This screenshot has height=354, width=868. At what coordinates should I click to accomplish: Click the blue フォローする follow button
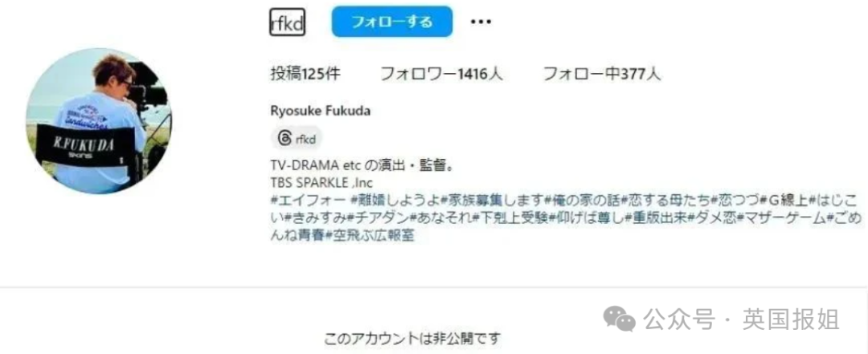pyautogui.click(x=392, y=22)
